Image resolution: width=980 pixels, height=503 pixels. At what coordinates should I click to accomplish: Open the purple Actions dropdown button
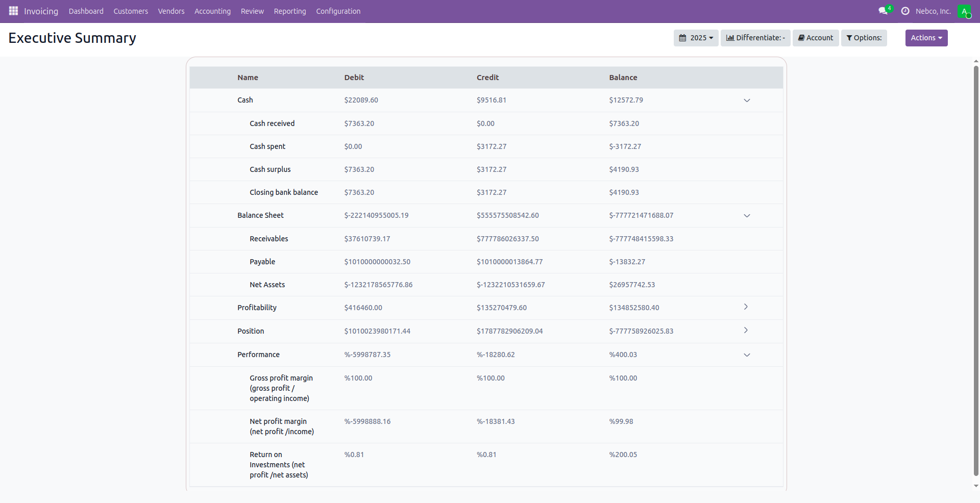(x=926, y=38)
